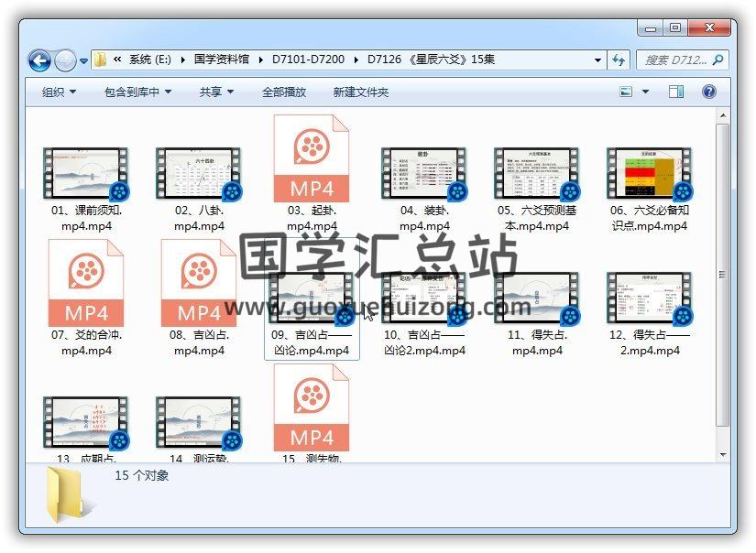Click the 03、起卦.mp4.mp4 file name
Screen dimensions: 756x553
(312, 218)
